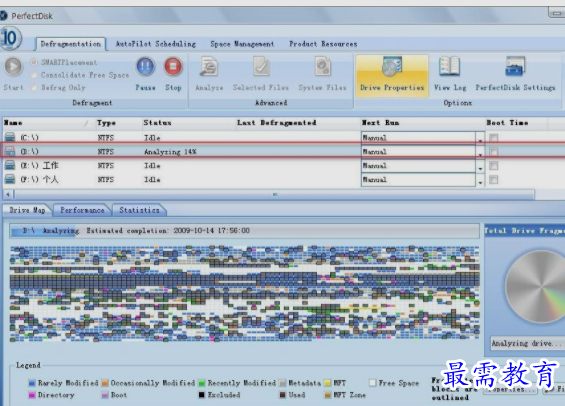Viewport: 565px width, 406px height.
Task: Click the D:\ drive icon
Action: 10,151
